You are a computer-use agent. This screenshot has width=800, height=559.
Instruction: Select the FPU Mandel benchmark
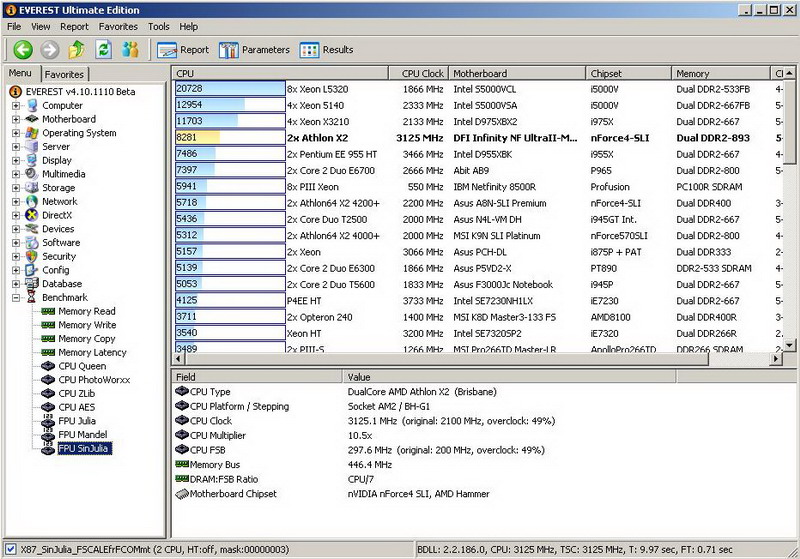pos(84,435)
